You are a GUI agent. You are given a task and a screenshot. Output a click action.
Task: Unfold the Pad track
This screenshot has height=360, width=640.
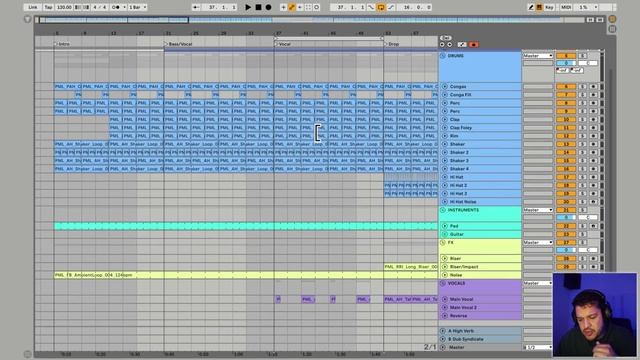pyautogui.click(x=445, y=226)
